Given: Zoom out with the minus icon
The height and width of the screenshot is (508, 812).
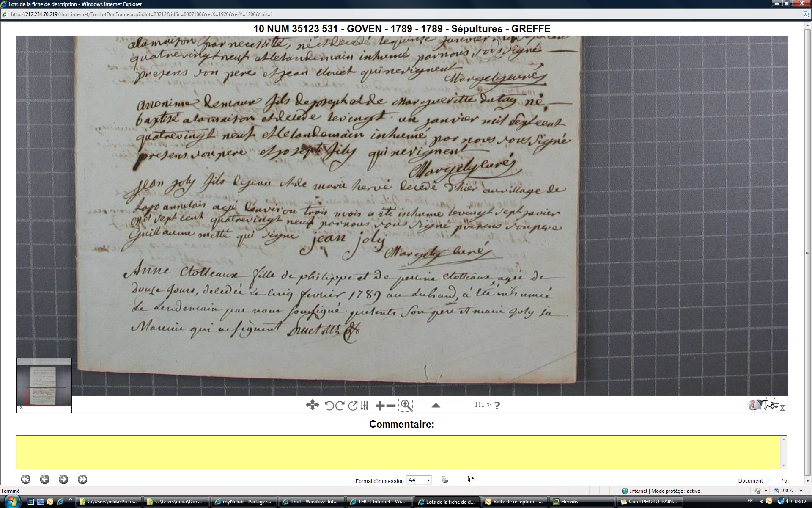Looking at the screenshot, I should tap(391, 406).
